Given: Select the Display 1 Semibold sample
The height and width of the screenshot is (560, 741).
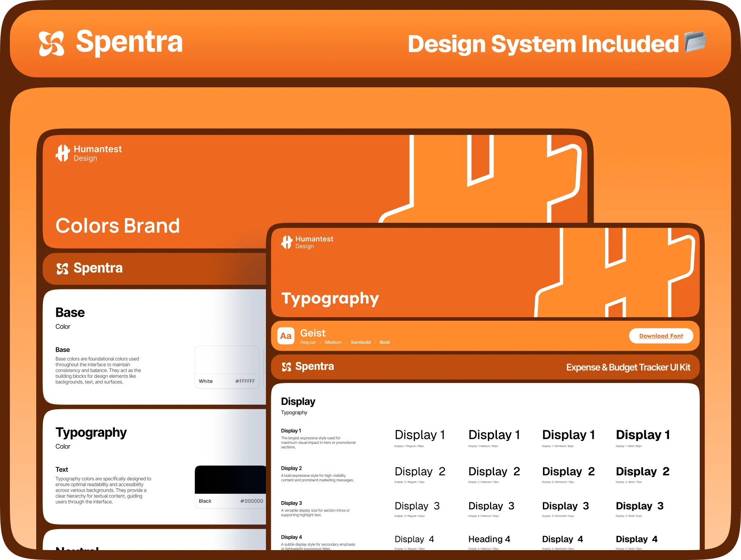Looking at the screenshot, I should tap(569, 435).
